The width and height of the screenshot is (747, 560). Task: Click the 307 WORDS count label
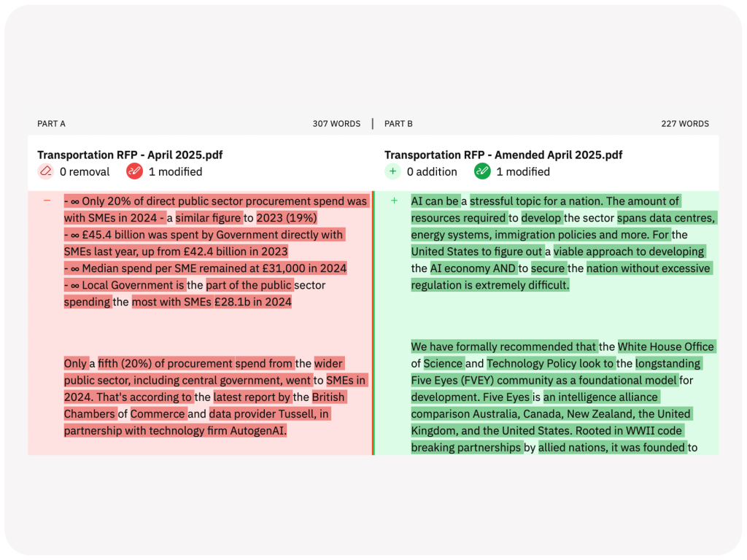pyautogui.click(x=336, y=123)
